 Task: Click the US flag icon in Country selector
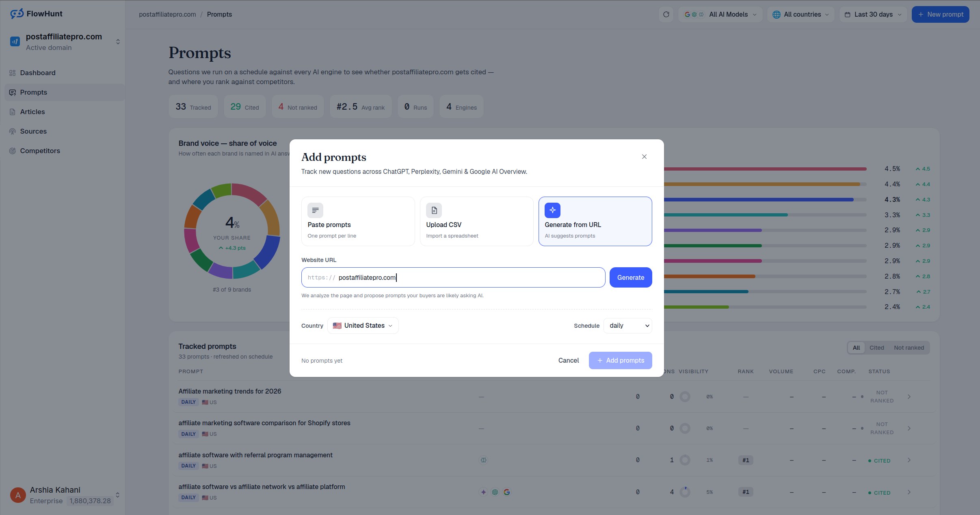pos(337,326)
